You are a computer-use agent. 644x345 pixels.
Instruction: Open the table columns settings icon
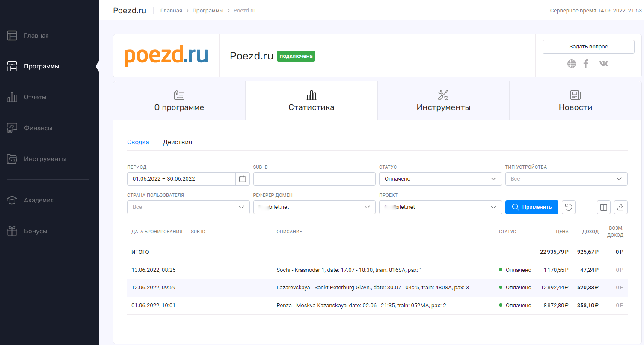tap(604, 207)
